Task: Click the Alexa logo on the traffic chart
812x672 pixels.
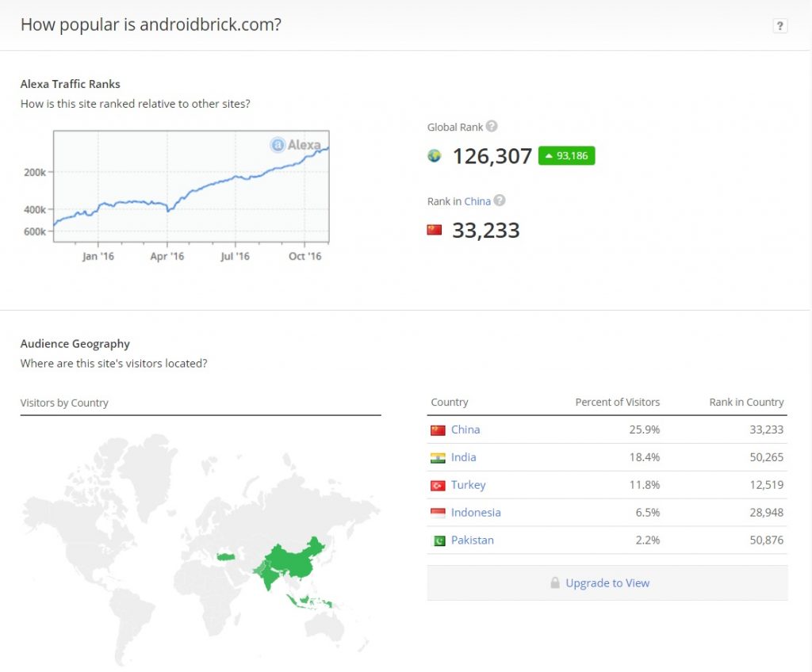Action: point(296,145)
